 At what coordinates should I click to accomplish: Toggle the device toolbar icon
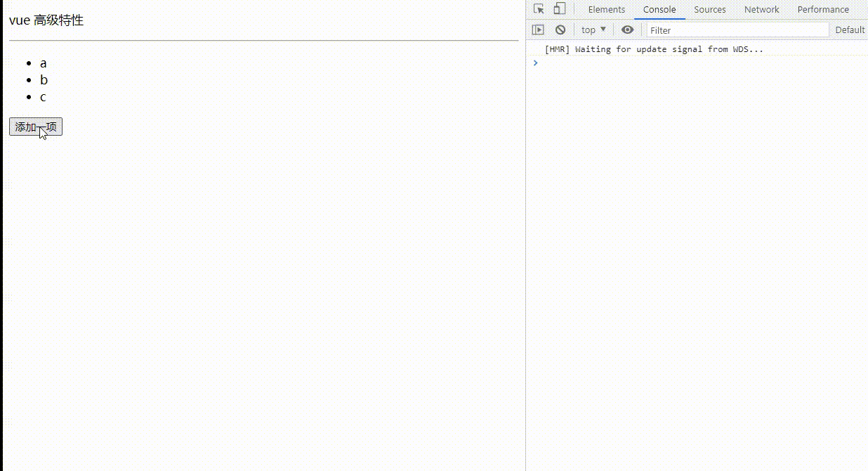560,9
